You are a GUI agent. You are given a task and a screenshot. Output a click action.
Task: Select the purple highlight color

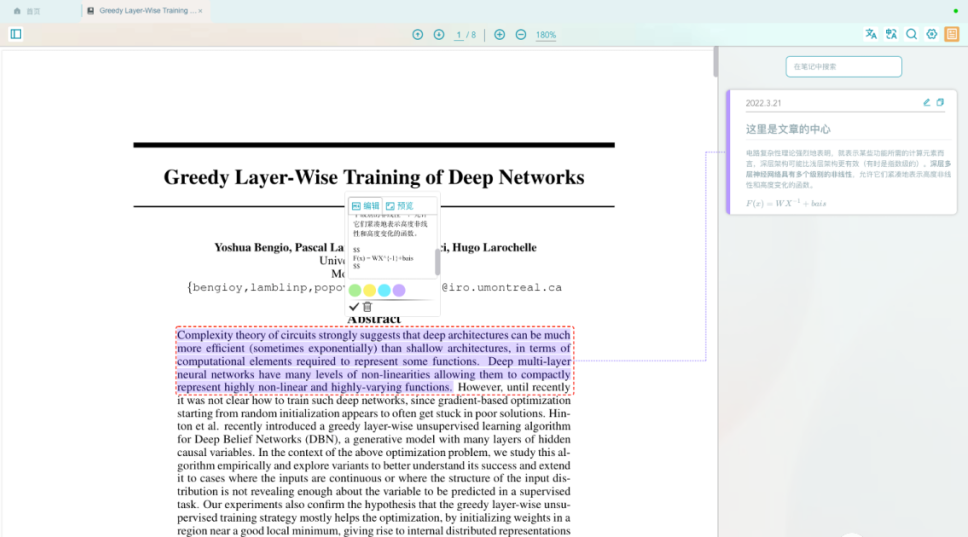point(399,290)
